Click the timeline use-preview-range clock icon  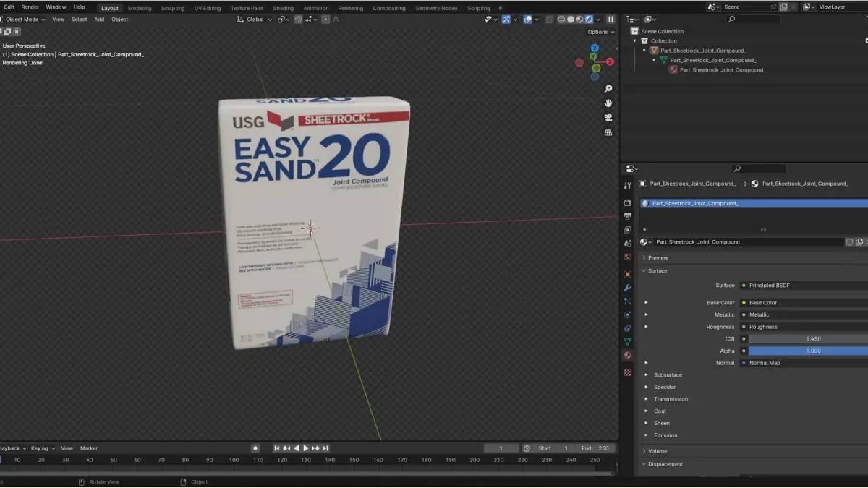(x=527, y=448)
